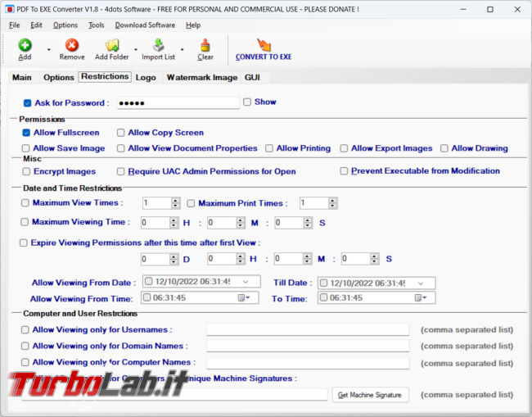532x417 pixels.
Task: Open the Add button dropdown arrow
Action: [x=49, y=50]
